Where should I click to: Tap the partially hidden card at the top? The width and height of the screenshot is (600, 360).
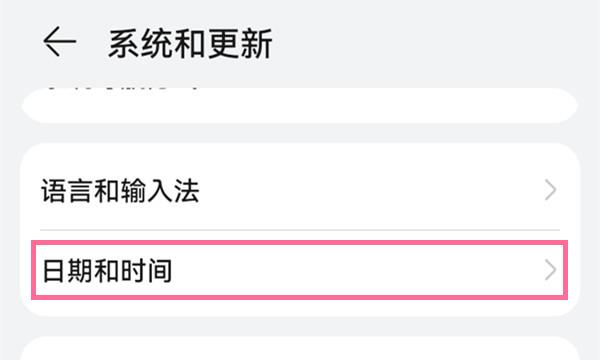tap(300, 105)
